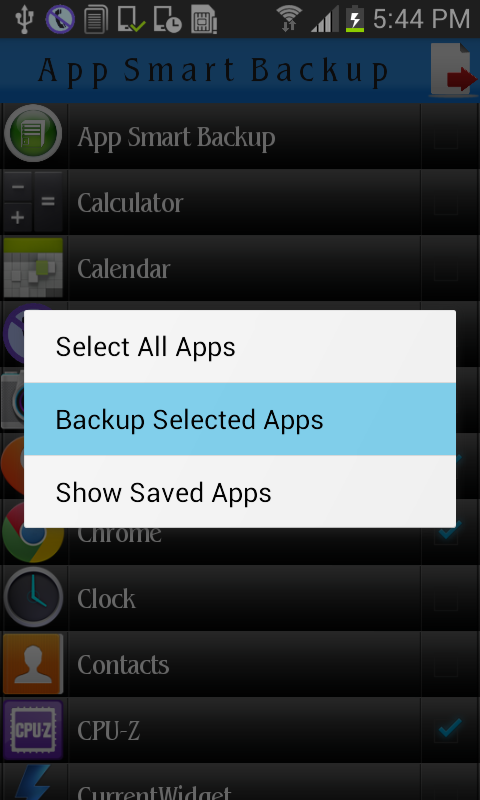Tap the CPU-Z app icon
480x800 pixels.
[x=33, y=730]
